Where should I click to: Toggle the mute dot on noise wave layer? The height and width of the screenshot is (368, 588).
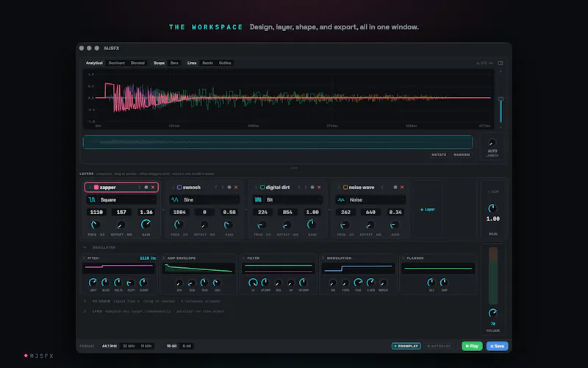click(395, 188)
